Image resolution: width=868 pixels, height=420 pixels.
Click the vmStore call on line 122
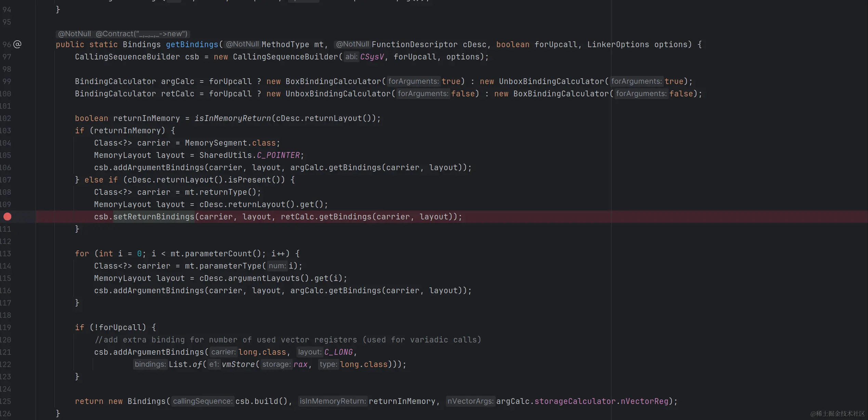pyautogui.click(x=238, y=364)
